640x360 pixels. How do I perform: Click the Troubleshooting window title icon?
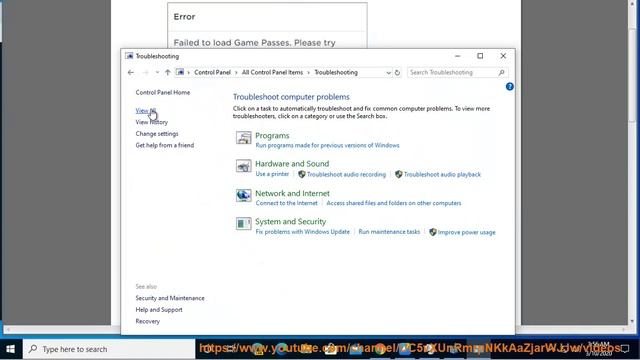tap(129, 56)
